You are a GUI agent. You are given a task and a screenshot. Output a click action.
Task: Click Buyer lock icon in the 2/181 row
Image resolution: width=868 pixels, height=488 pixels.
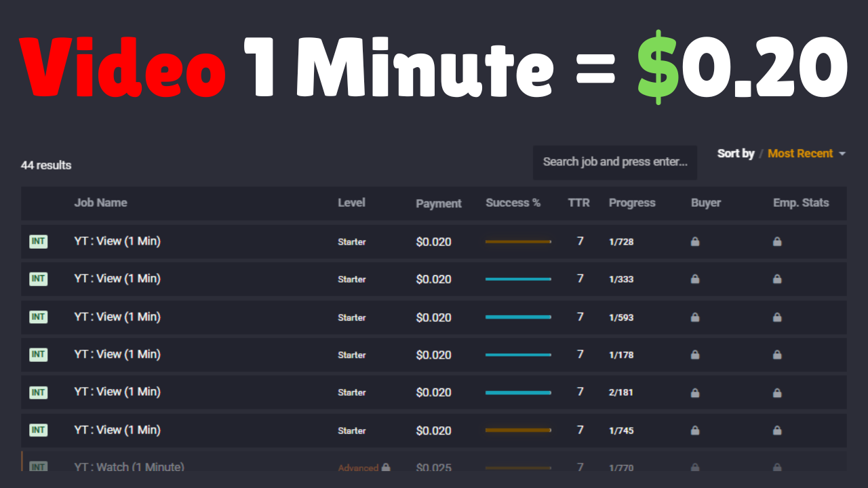pyautogui.click(x=695, y=392)
